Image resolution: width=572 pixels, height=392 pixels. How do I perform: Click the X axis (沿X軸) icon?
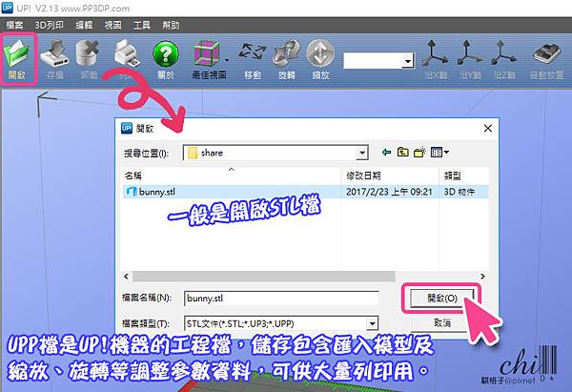pyautogui.click(x=436, y=53)
